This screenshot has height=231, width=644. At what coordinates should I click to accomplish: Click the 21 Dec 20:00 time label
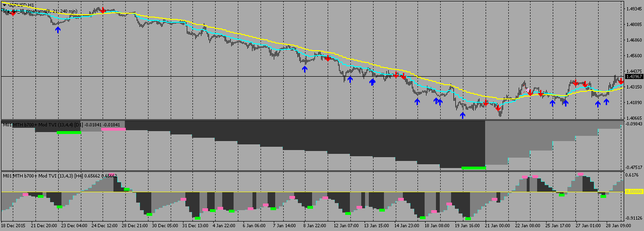tap(44, 226)
